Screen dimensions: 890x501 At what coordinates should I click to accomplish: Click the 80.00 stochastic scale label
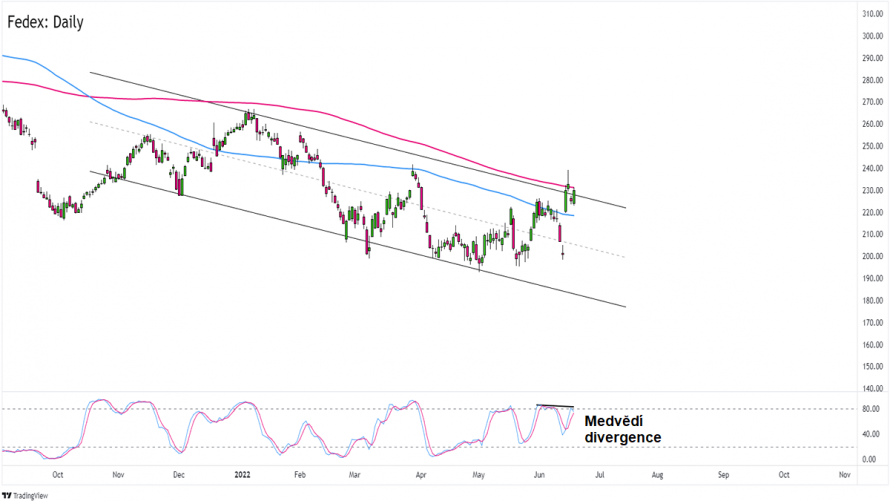(870, 409)
